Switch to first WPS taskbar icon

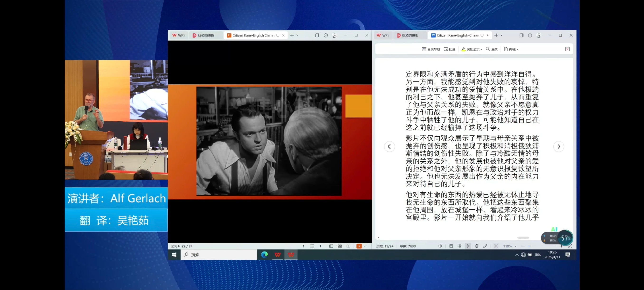pos(278,255)
